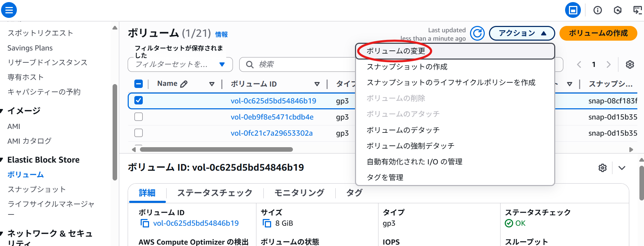Screen dimensions: 644x246
Task: Toggle the select-all volumes checkbox
Action: tap(139, 84)
